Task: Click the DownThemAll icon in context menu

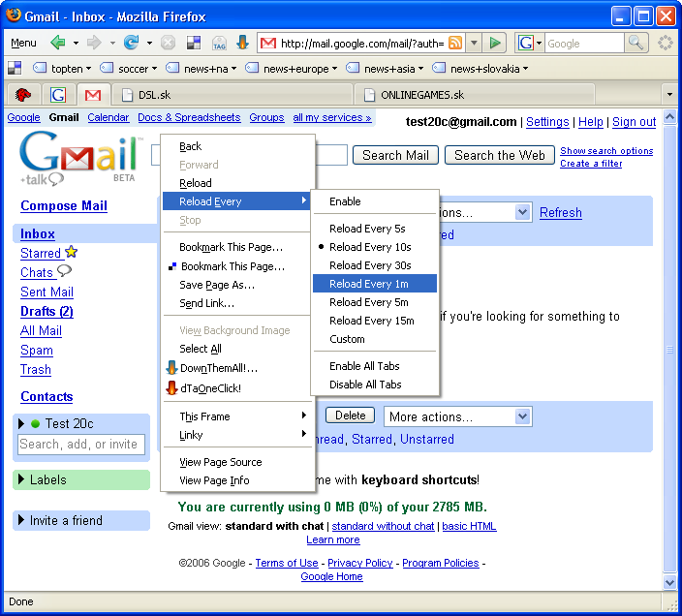Action: point(171,368)
